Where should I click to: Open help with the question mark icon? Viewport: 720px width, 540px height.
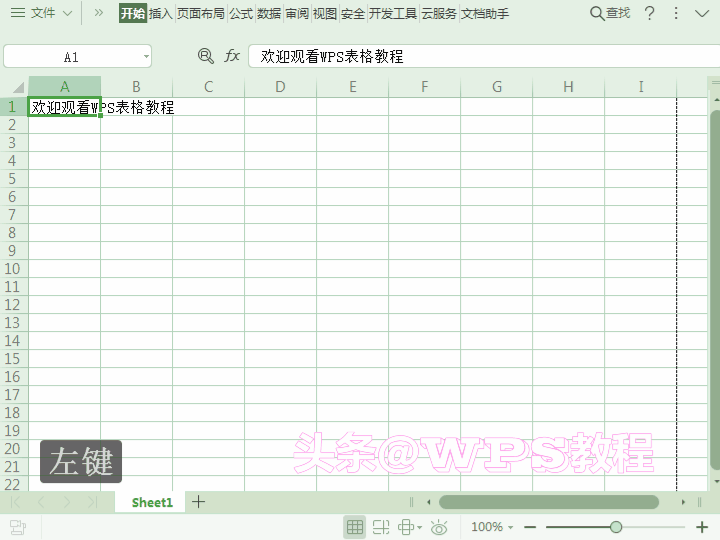[649, 13]
